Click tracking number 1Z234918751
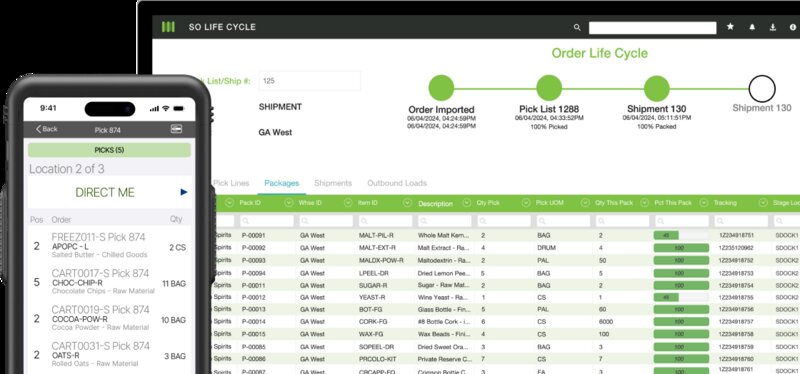The width and height of the screenshot is (800, 374). tap(736, 236)
